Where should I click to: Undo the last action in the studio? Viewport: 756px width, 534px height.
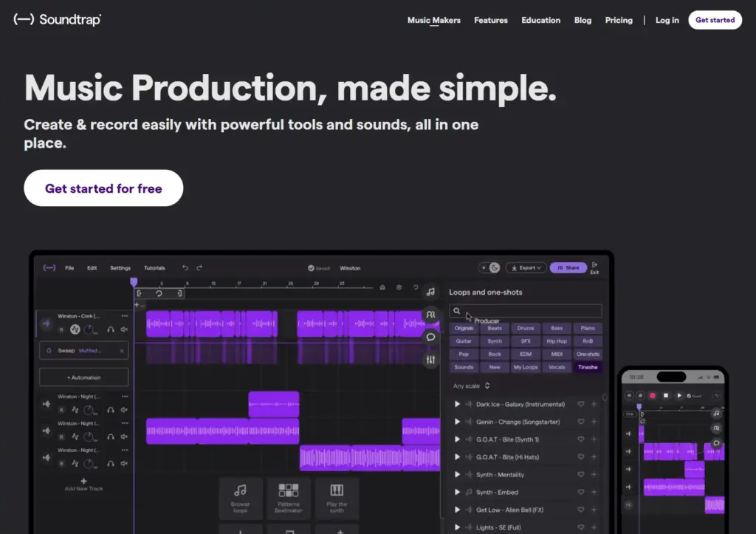[x=185, y=267]
